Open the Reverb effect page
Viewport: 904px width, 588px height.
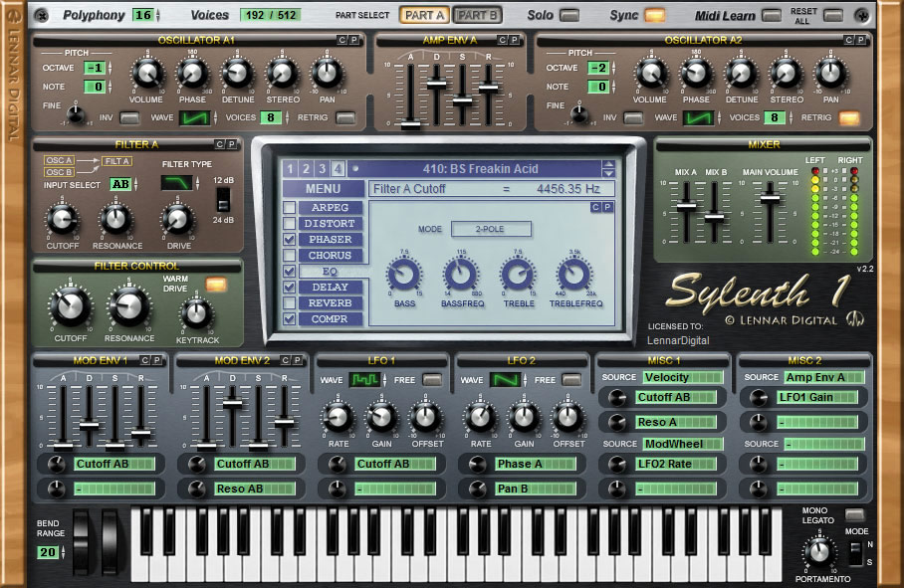[331, 302]
